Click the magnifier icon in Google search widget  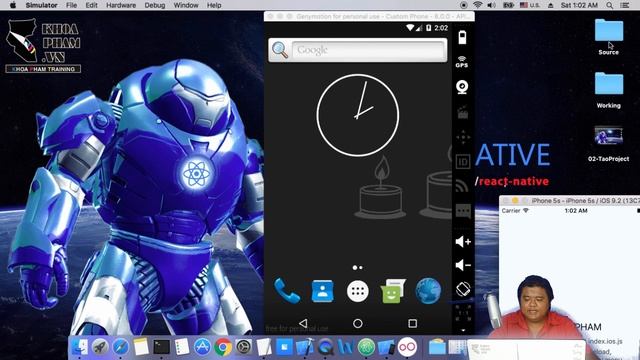pyautogui.click(x=280, y=50)
